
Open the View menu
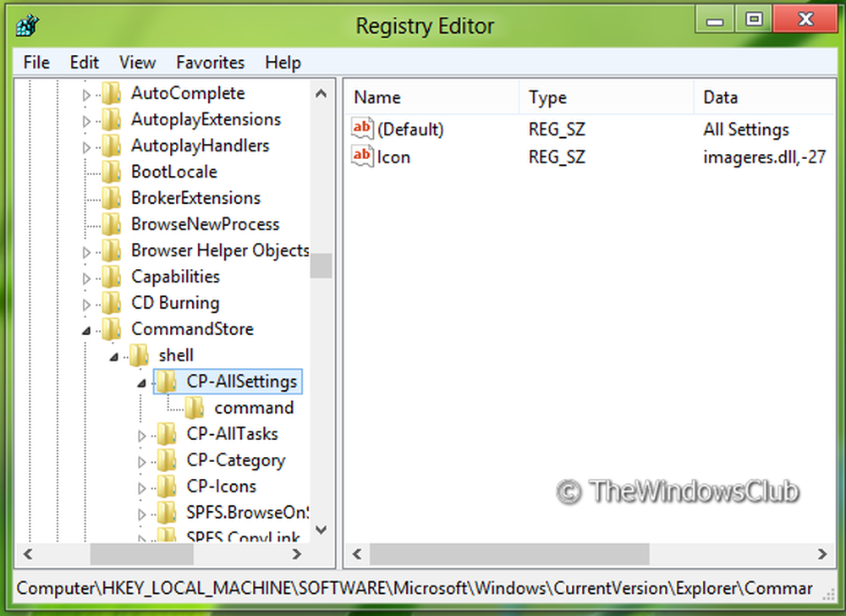[138, 63]
